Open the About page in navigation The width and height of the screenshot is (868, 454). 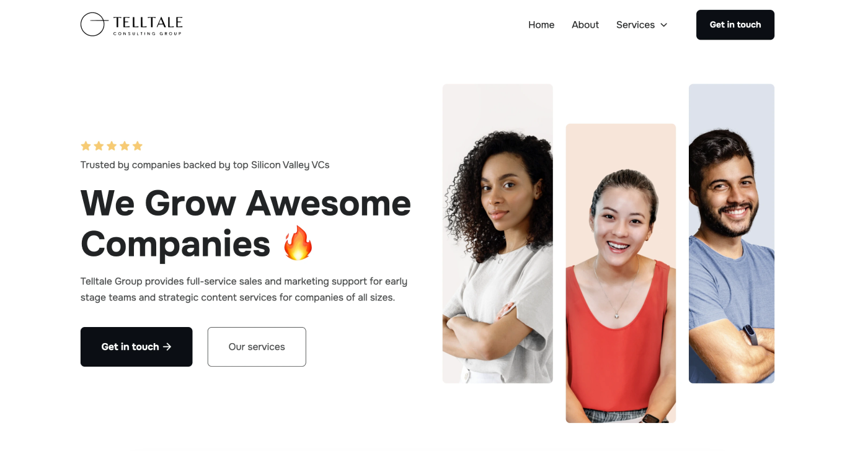[x=585, y=25]
